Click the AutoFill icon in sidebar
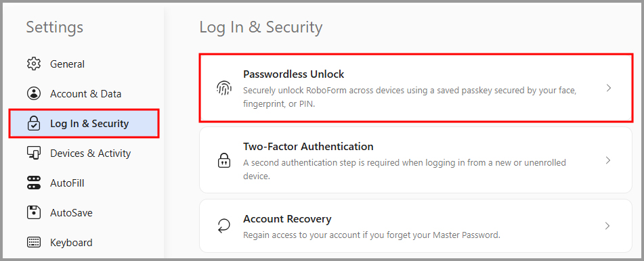The height and width of the screenshot is (261, 644). coord(34,183)
